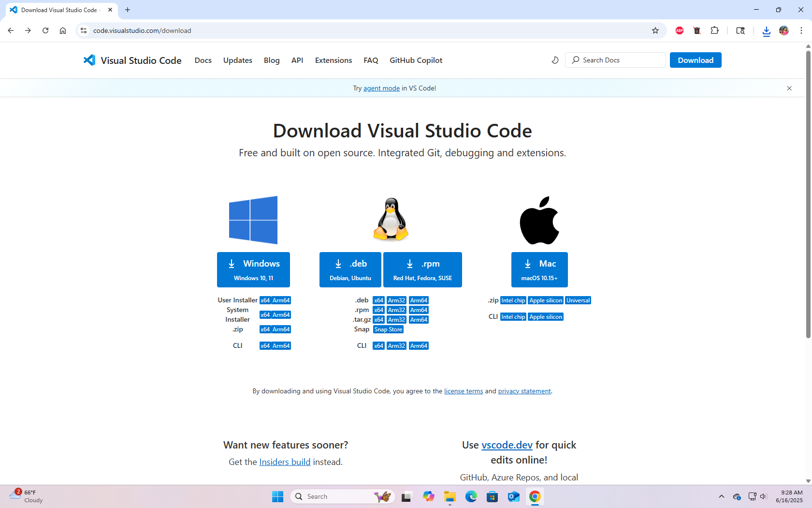This screenshot has width=812, height=508.
Task: Open the Chrome three-dot menu
Action: [x=801, y=30]
